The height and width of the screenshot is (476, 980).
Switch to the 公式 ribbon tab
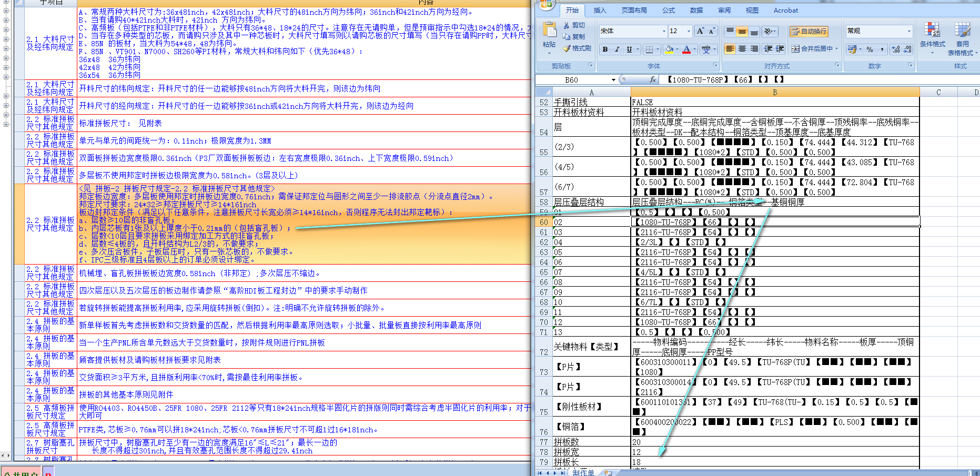click(x=669, y=11)
